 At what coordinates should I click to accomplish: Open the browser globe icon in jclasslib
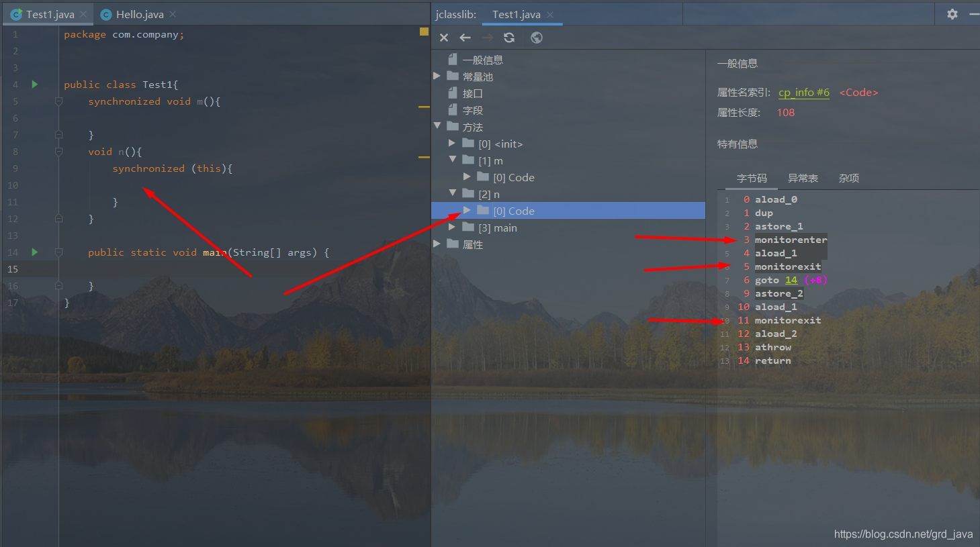(x=537, y=38)
